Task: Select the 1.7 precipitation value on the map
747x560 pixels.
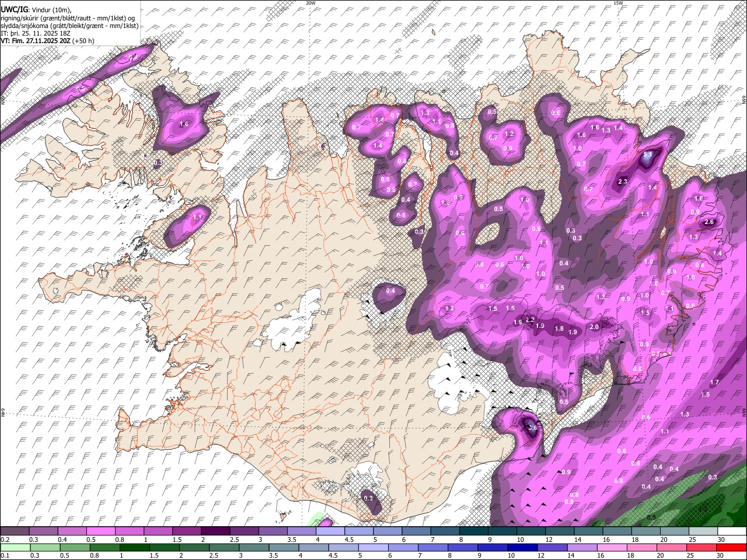Action: tap(714, 382)
